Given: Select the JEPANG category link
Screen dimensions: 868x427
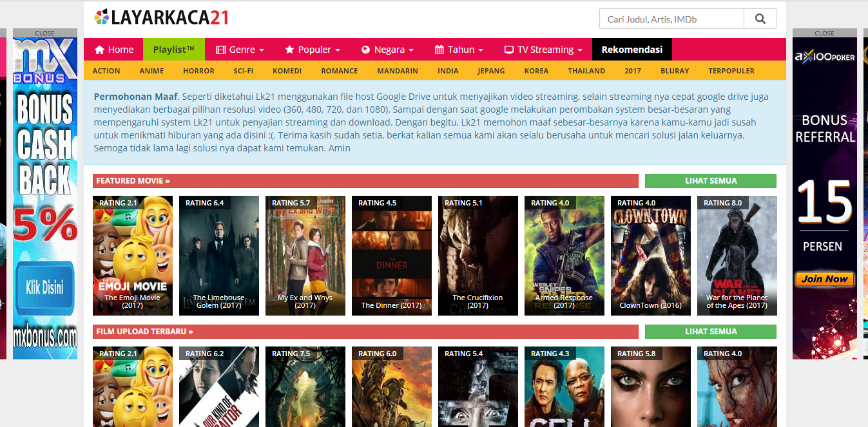Looking at the screenshot, I should (491, 71).
